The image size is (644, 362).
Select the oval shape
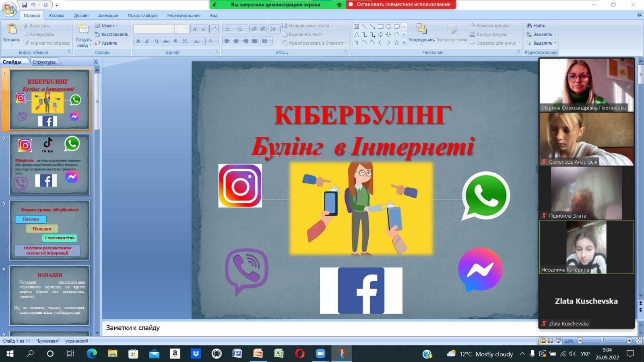pos(388,27)
